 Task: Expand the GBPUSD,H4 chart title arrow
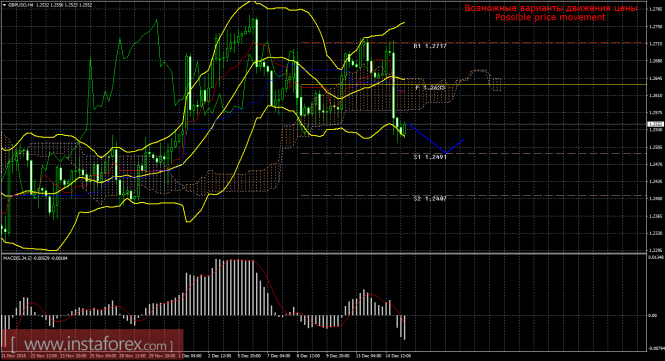(5, 5)
